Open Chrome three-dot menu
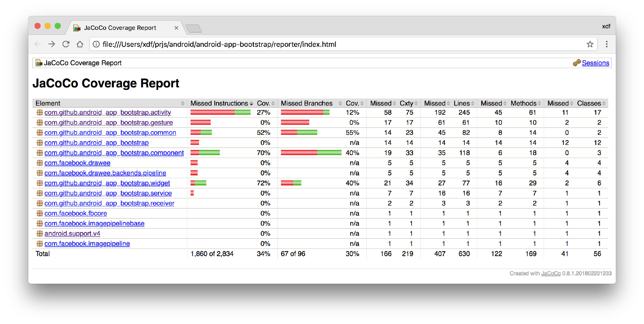The image size is (644, 324). click(x=606, y=44)
